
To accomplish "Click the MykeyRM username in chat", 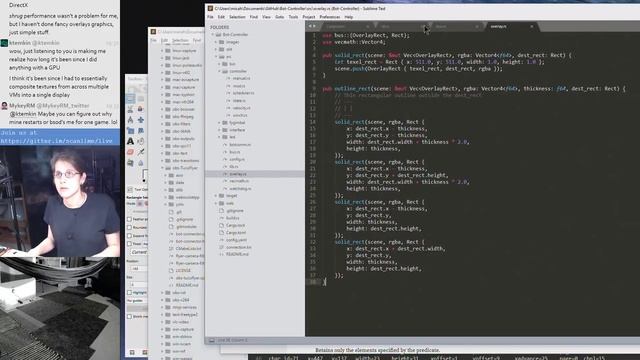I will click(x=22, y=106).
